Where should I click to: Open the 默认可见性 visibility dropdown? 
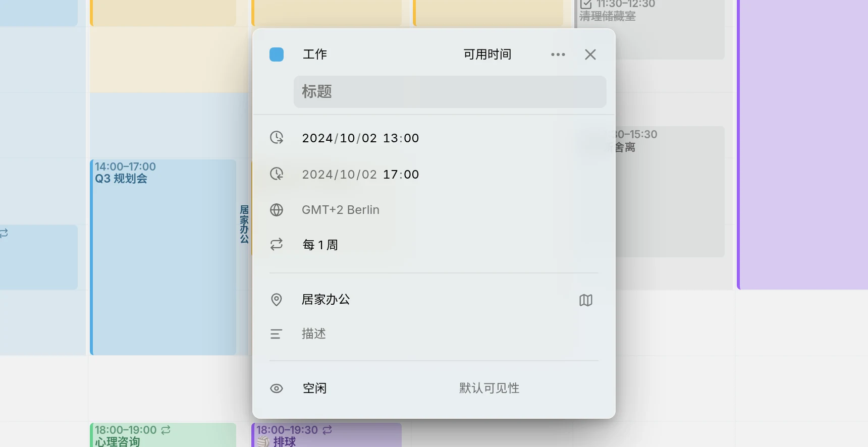pyautogui.click(x=490, y=388)
